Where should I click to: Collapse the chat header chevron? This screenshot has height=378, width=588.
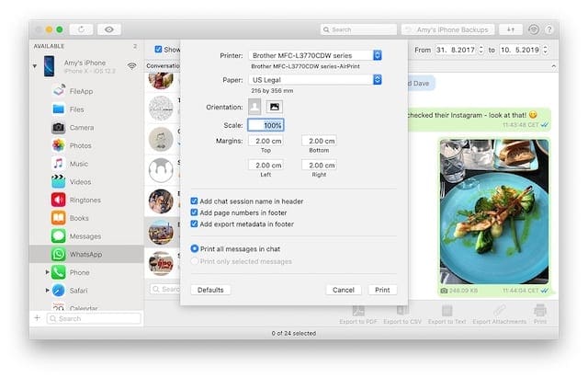(x=553, y=66)
